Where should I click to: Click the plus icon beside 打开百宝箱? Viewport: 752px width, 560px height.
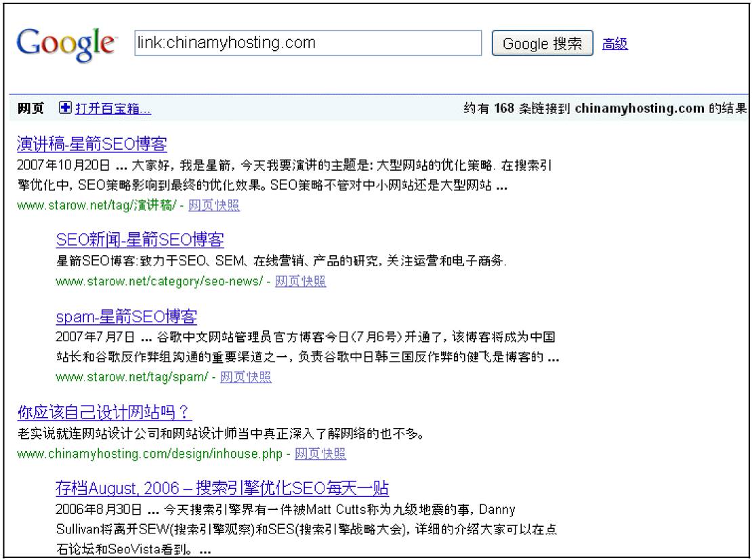(65, 108)
